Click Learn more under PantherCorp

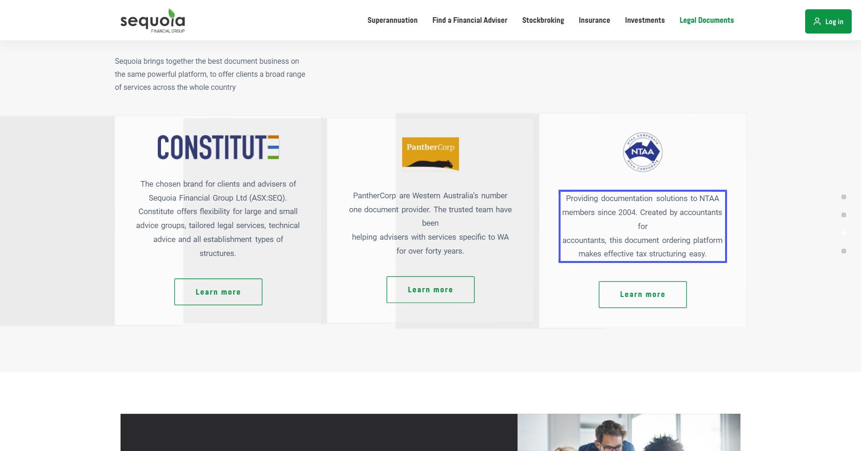click(430, 289)
